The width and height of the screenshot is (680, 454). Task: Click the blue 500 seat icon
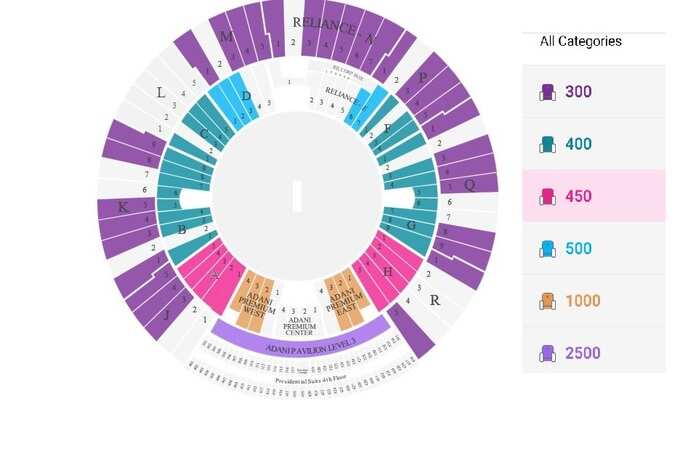(547, 249)
